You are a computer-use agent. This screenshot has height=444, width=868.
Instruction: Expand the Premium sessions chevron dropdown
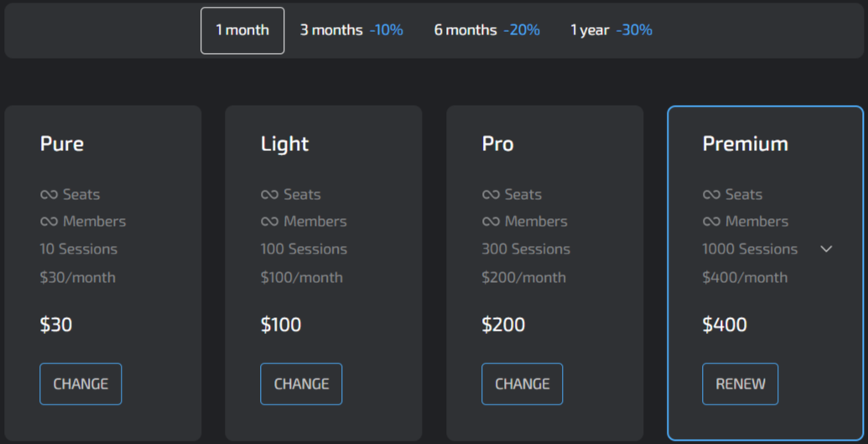pos(826,249)
